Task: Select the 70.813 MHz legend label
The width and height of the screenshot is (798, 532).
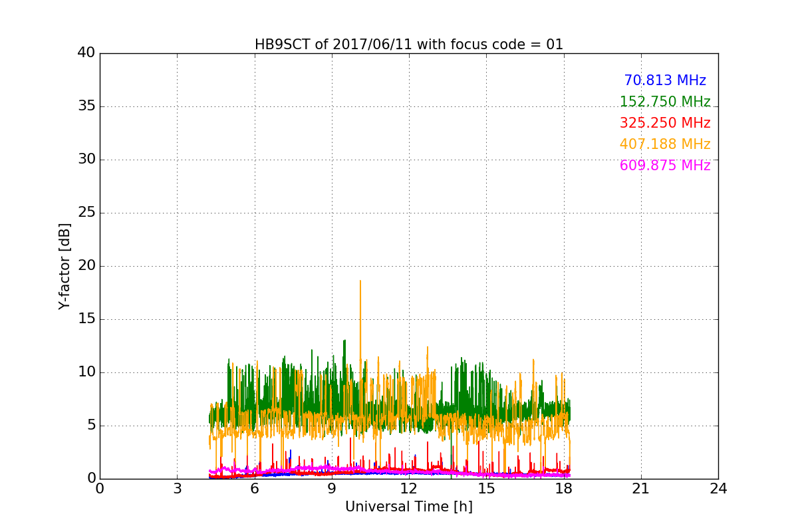Action: [x=665, y=80]
